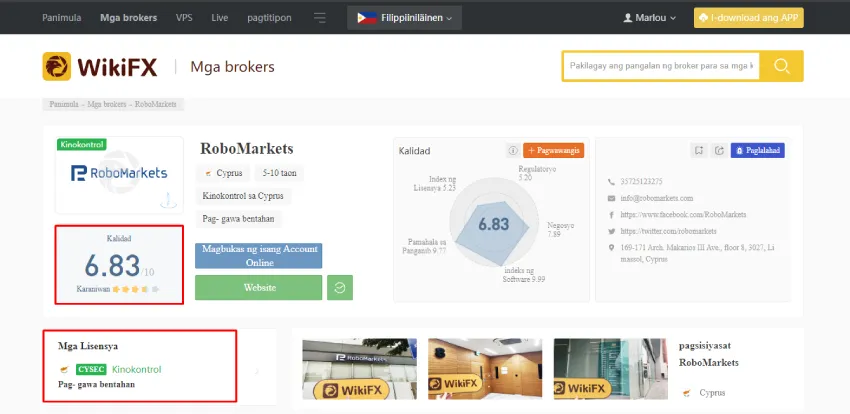Expand the Mga Lisensya arrow chevron
This screenshot has height=414, width=850.
(257, 371)
